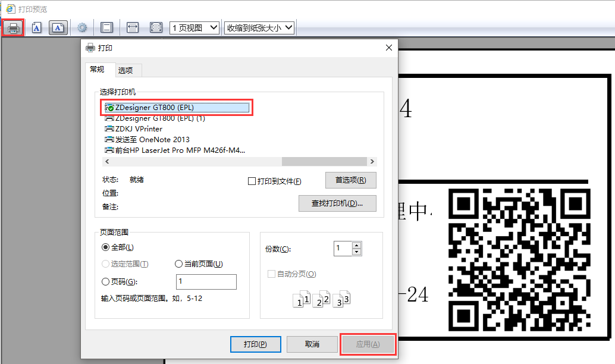Click the full page view icon
This screenshot has height=364, width=615.
tap(156, 27)
